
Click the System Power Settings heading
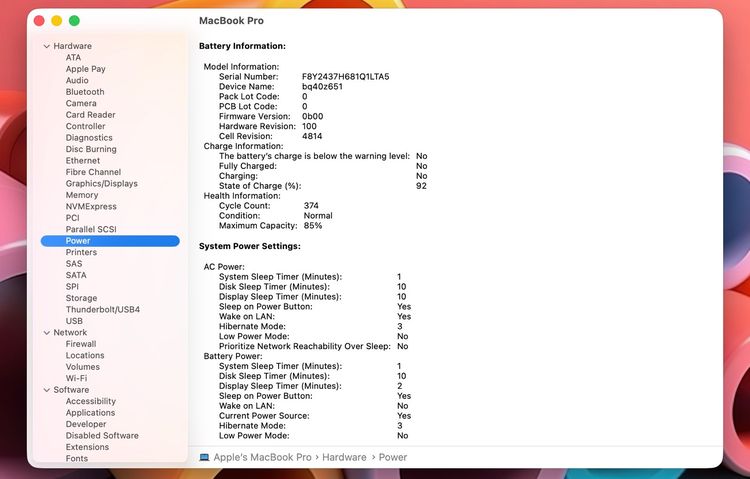pos(250,246)
